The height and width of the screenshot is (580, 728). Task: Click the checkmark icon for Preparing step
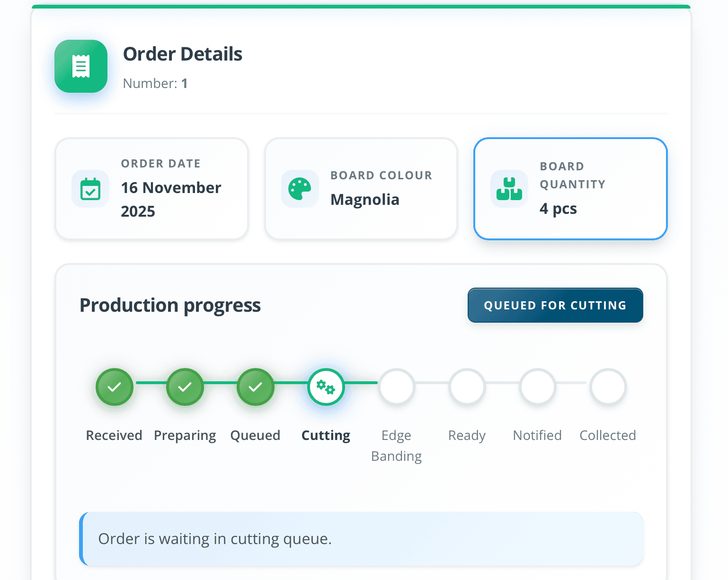[185, 387]
